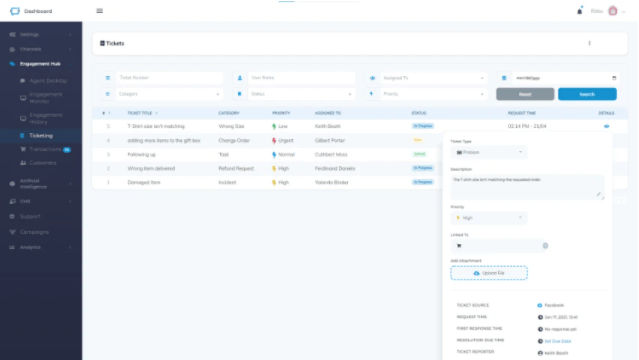The image size is (639, 360).
Task: Click the Reset button
Action: pos(525,94)
